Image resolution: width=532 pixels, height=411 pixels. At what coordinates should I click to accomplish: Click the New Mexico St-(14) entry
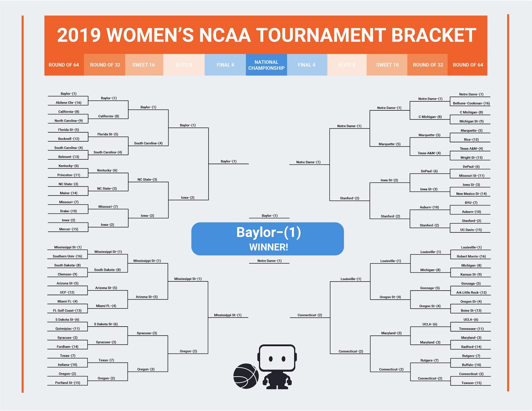[471, 194]
